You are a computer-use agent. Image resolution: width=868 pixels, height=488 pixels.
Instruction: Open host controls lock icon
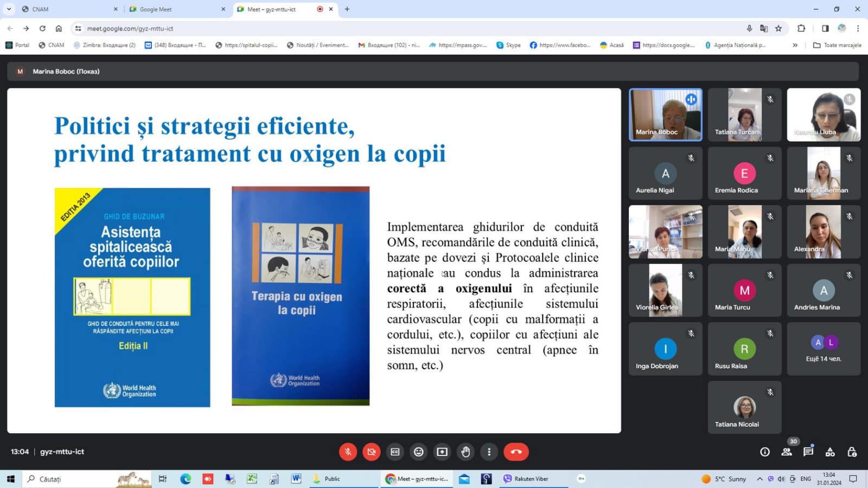852,452
